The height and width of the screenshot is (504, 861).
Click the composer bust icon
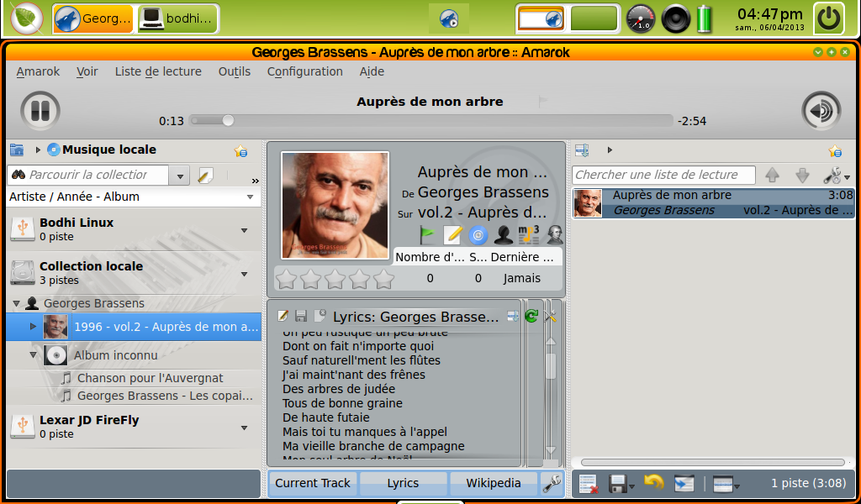coord(555,234)
